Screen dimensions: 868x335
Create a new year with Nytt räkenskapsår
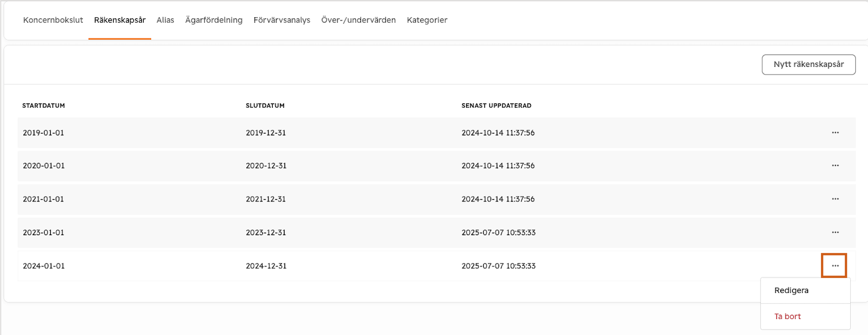(x=809, y=64)
